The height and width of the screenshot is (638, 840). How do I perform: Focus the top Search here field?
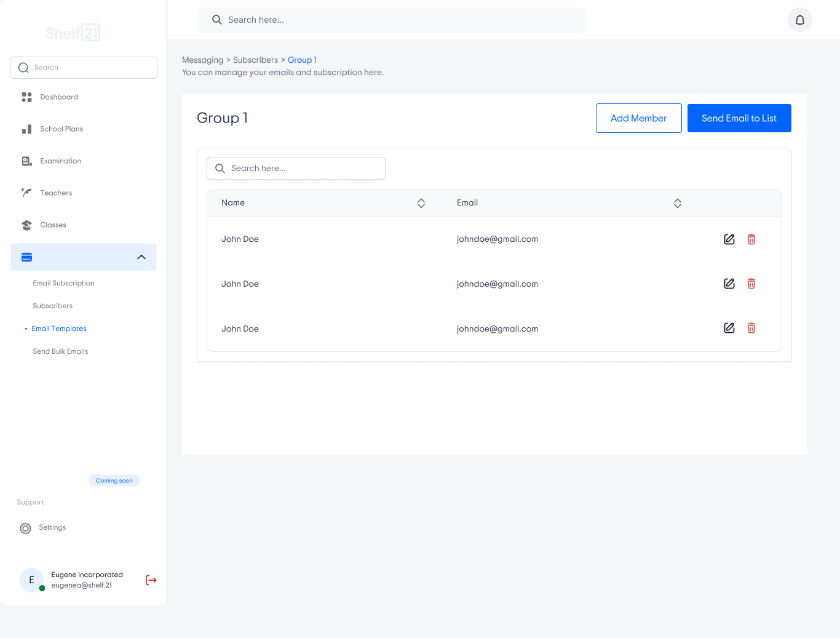(x=391, y=20)
